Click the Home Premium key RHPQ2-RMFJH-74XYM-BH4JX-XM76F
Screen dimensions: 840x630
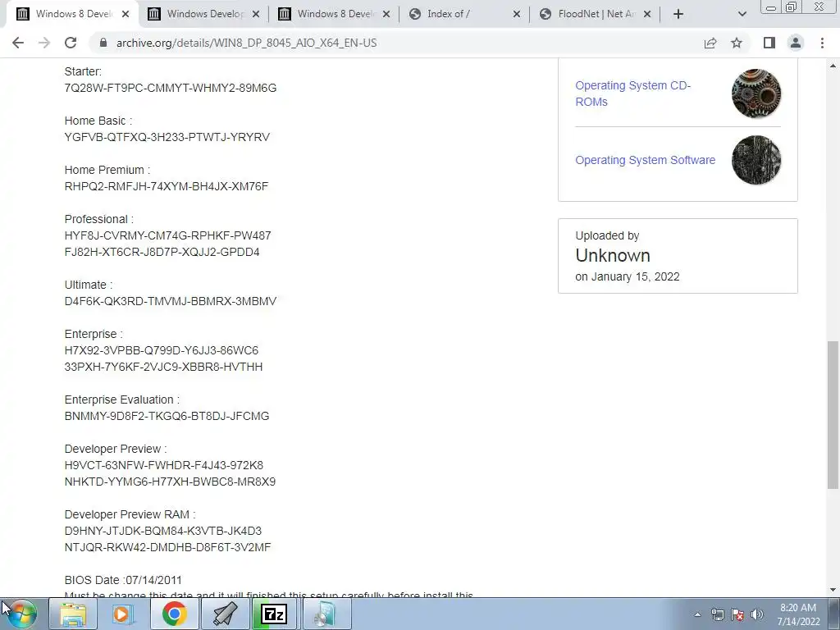pos(166,186)
